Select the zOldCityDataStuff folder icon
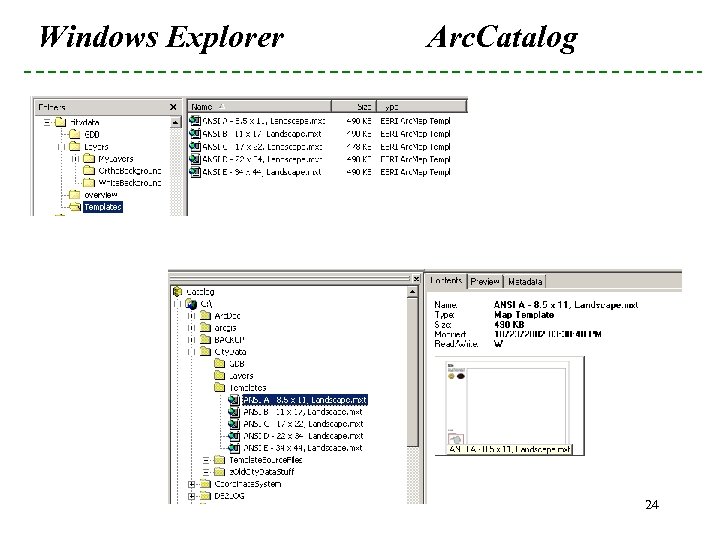Image resolution: width=720 pixels, height=540 pixels. coord(219,472)
